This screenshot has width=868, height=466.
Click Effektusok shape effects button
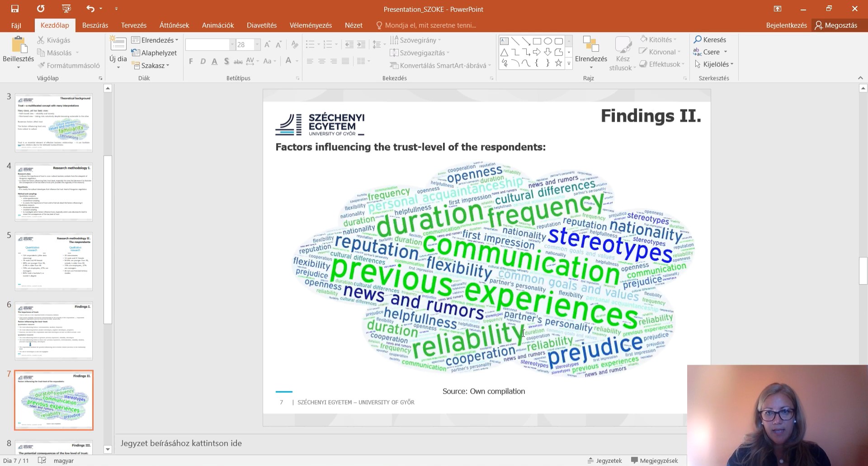[x=662, y=64]
